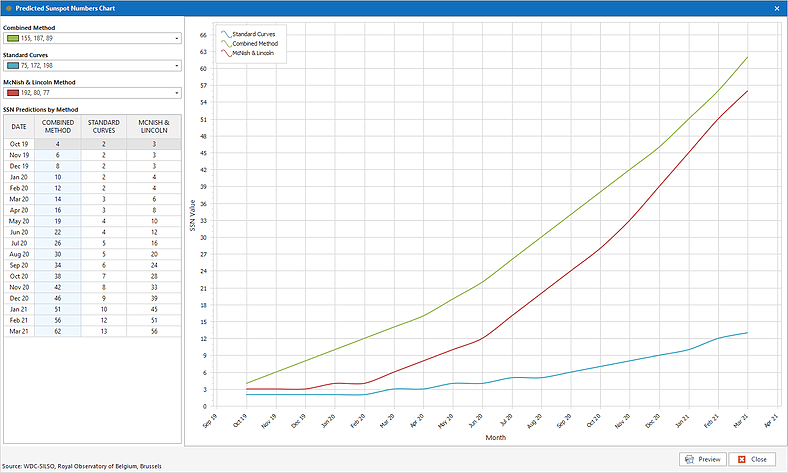788x473 pixels.
Task: Click Standard Curves legend line marker
Action: coord(226,34)
